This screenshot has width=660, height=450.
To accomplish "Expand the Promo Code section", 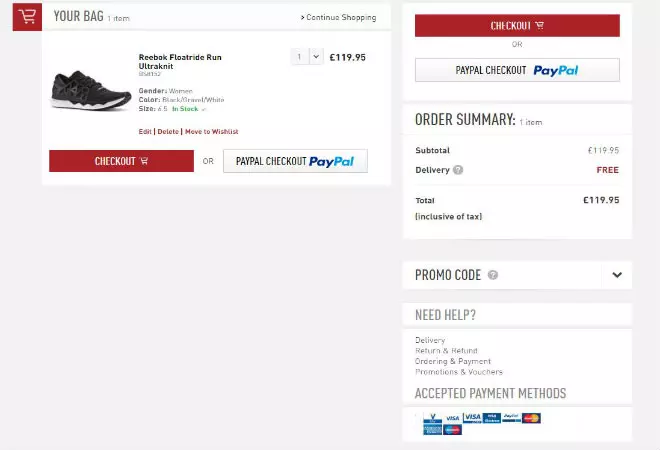I will click(617, 275).
